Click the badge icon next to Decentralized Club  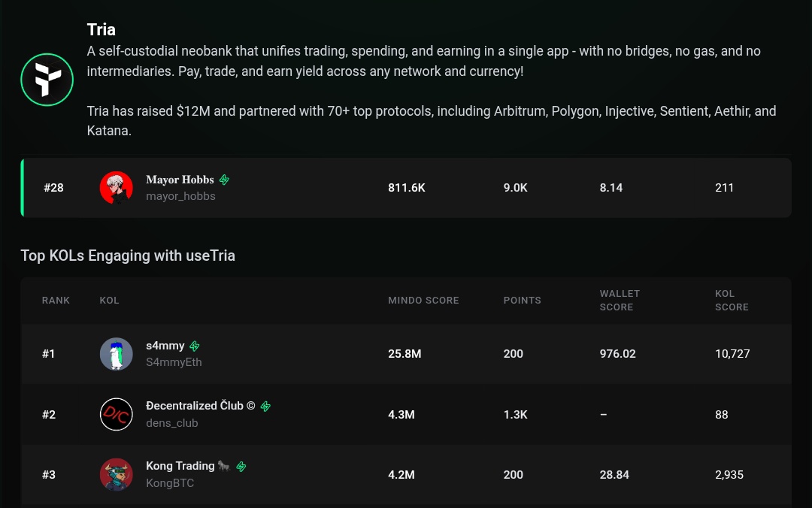pos(265,407)
